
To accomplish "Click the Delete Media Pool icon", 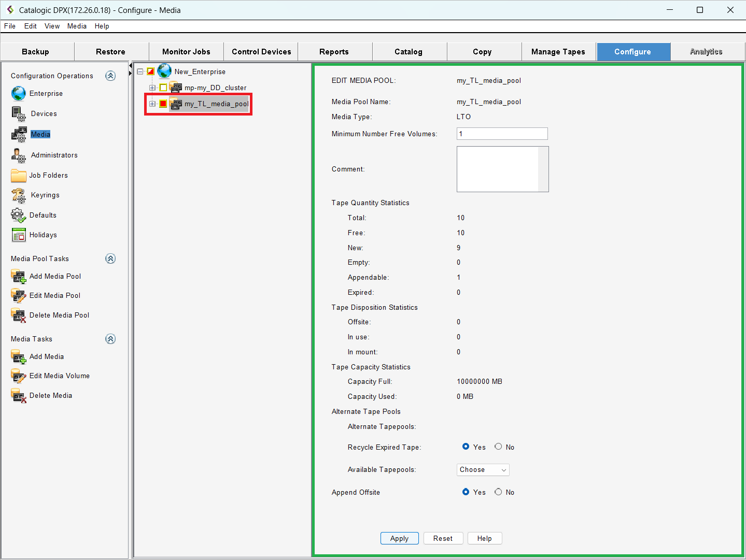I will tap(19, 315).
